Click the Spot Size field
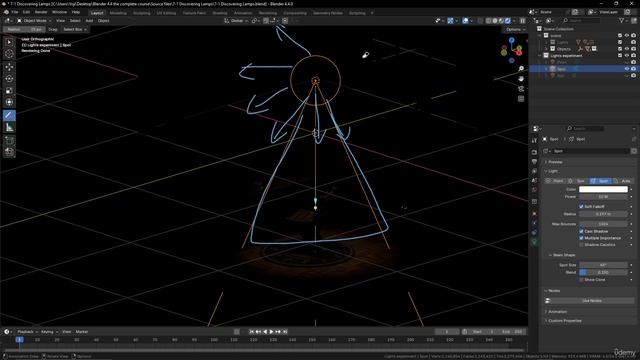Screen dimensions: 640x360 [603, 265]
